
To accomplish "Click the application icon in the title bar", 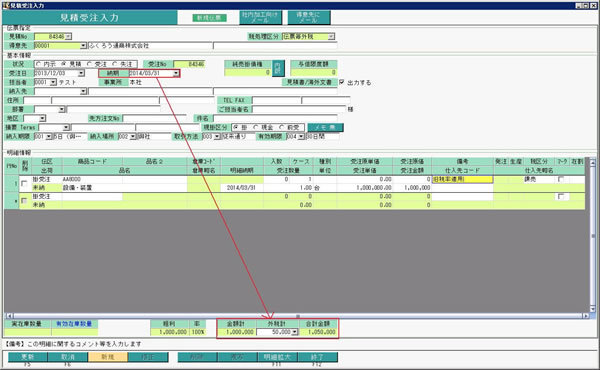I will [x=6, y=5].
